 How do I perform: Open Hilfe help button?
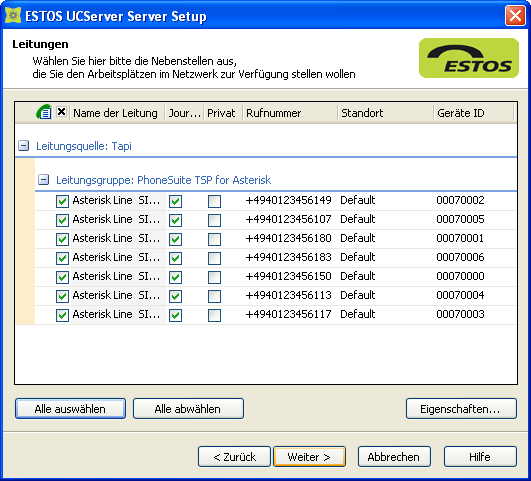click(480, 457)
